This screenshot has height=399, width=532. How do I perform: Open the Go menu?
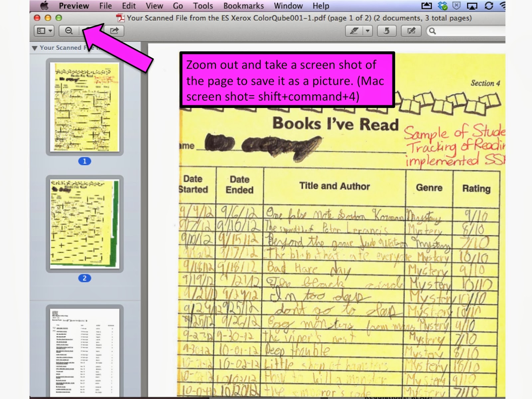(x=178, y=6)
